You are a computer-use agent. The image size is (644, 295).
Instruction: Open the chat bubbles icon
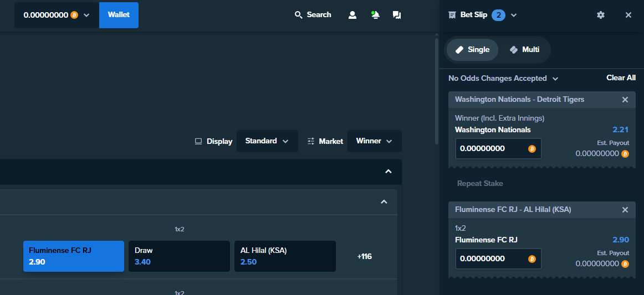pyautogui.click(x=397, y=15)
